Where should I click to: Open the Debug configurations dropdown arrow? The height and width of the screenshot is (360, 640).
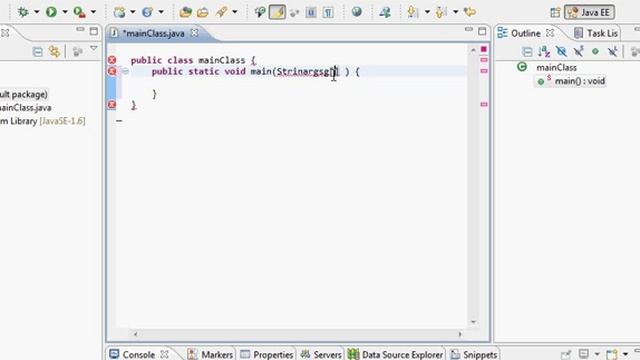click(x=36, y=12)
